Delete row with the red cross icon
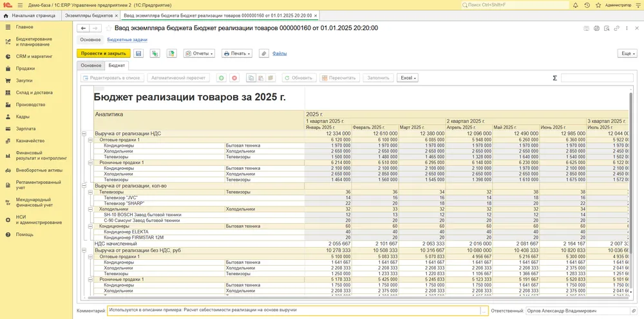This screenshot has height=319, width=644. pos(234,78)
